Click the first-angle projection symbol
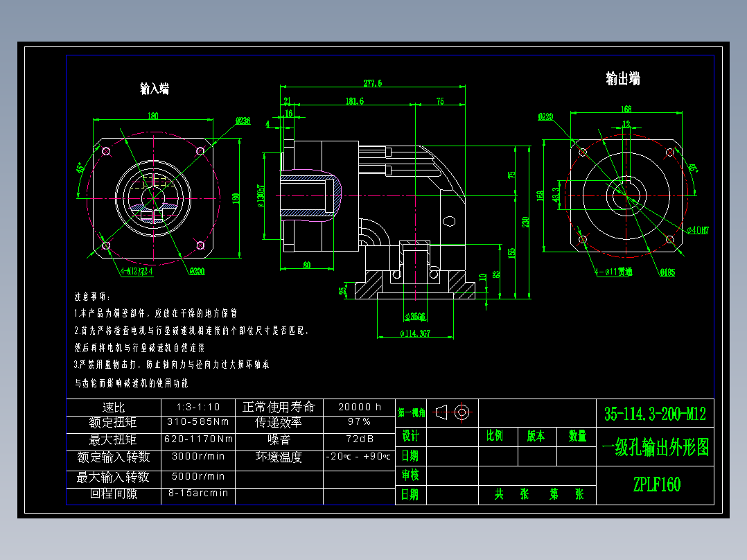 tap(452, 411)
